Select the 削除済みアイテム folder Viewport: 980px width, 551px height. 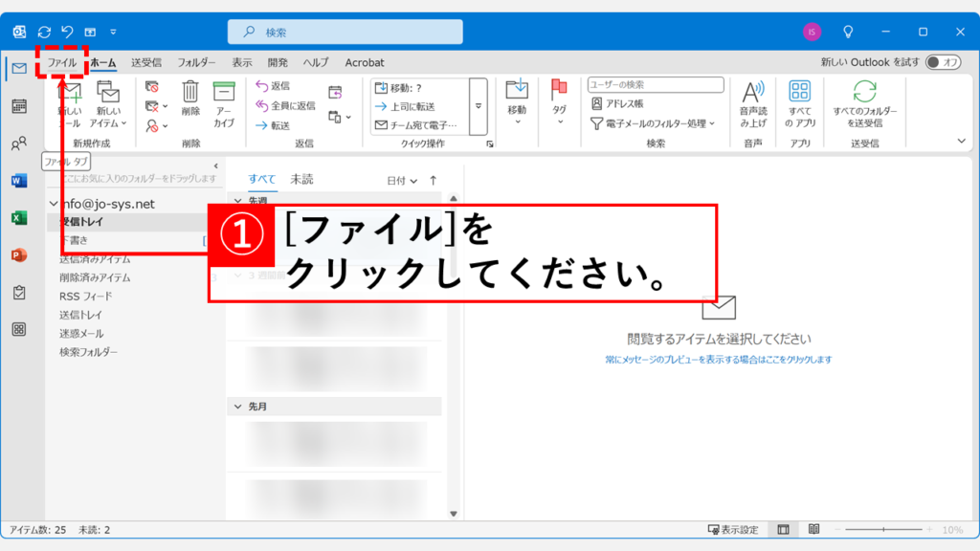coord(95,277)
